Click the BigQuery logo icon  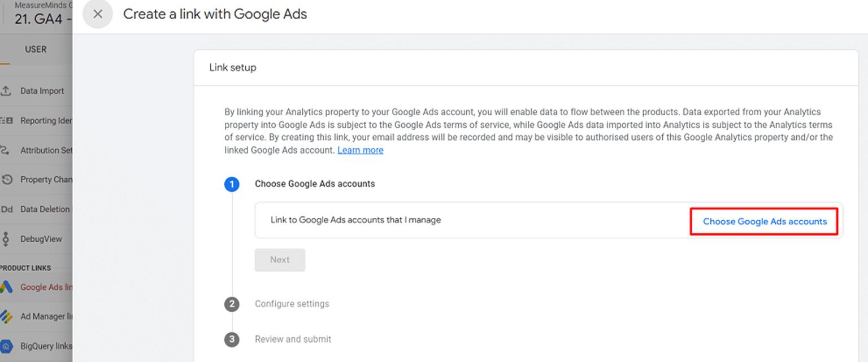pos(6,346)
